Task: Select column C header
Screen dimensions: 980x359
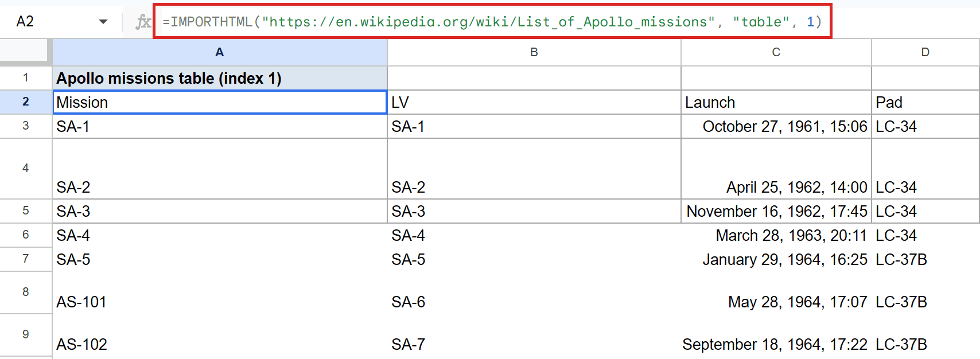Action: point(776,52)
